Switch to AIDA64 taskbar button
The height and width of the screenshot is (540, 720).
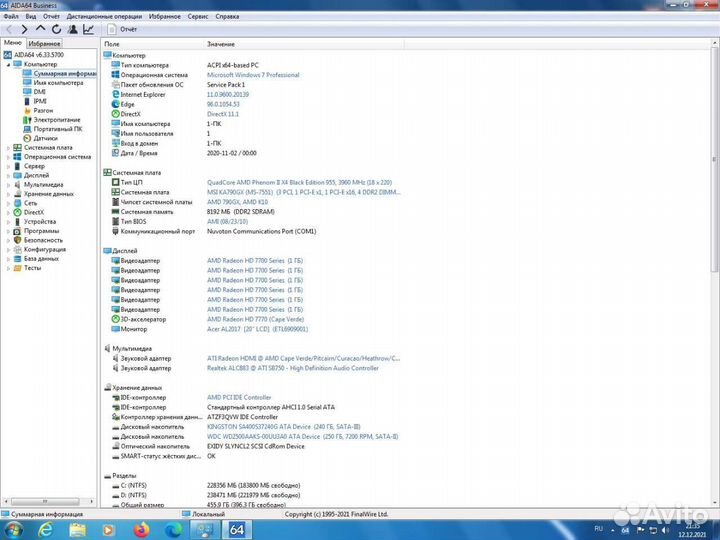click(x=237, y=530)
